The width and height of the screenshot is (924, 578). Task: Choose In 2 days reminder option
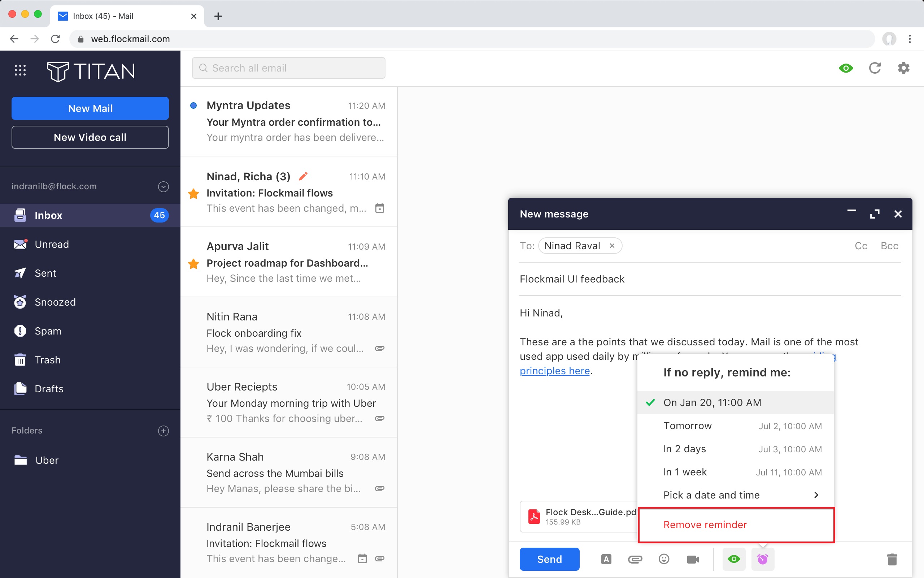pos(735,449)
